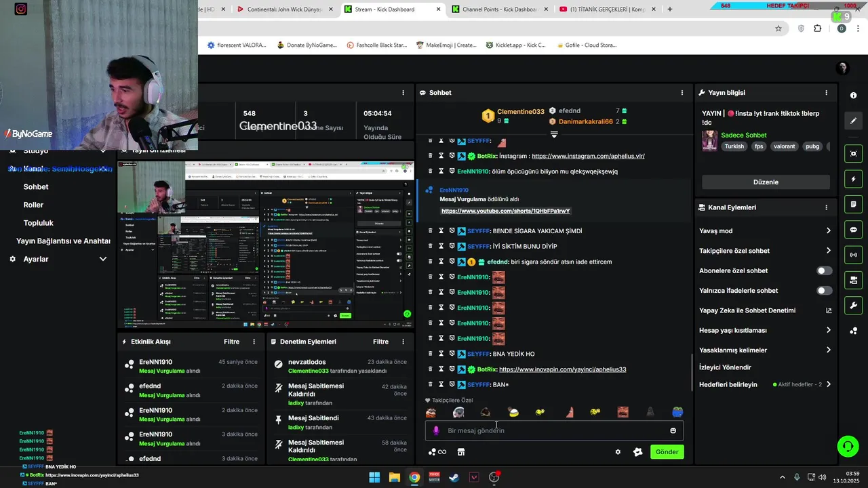Click İzleyici Yönlendir option
The width and height of the screenshot is (868, 488).
coord(725,367)
